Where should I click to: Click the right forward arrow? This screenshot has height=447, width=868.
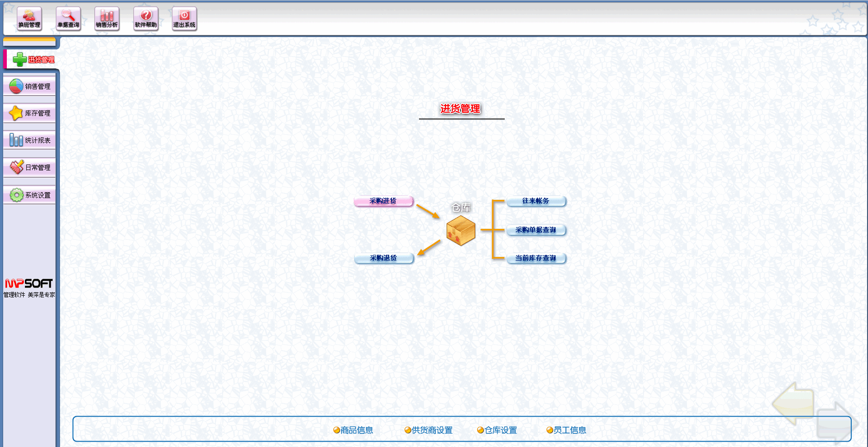[837, 423]
